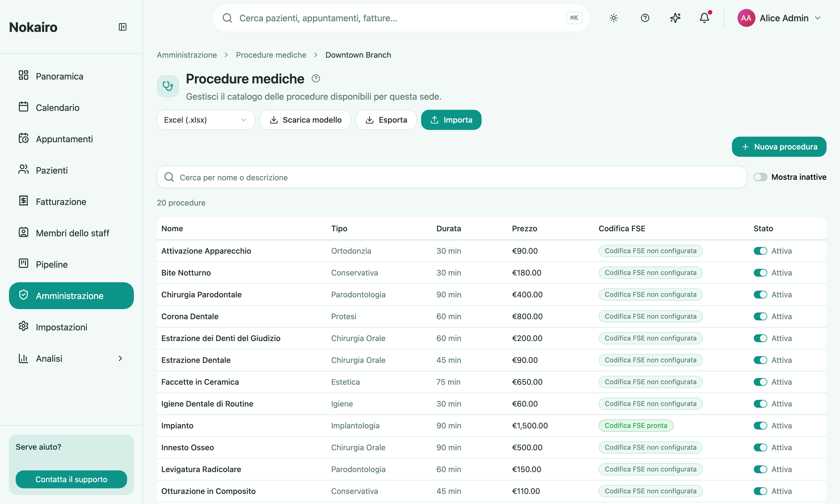Toggle Attiva switch for Impianto
This screenshot has height=504, width=840.
coord(760,426)
